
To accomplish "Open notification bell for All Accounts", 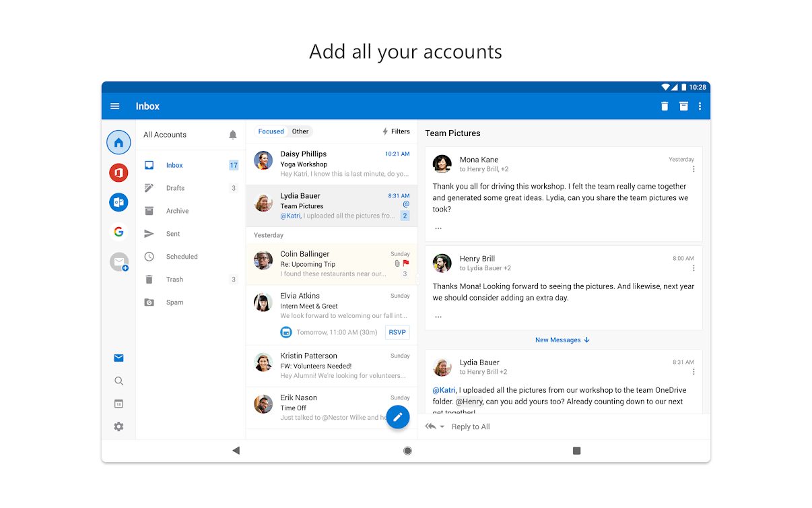I will (233, 135).
